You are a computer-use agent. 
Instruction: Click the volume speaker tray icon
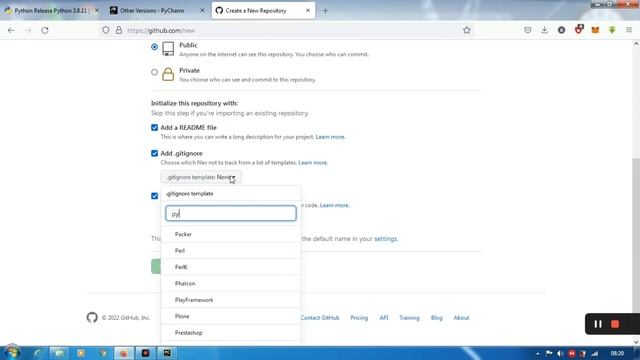tap(560, 353)
